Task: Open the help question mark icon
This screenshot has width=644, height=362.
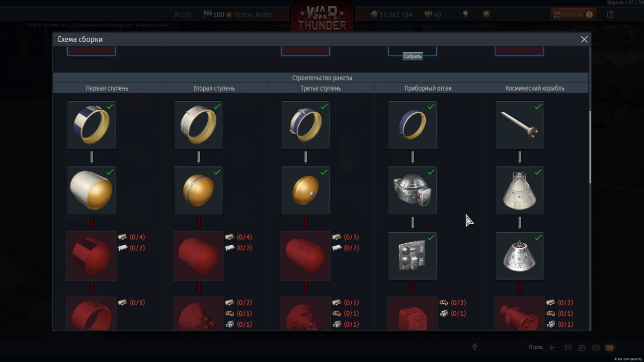Action: (611, 15)
